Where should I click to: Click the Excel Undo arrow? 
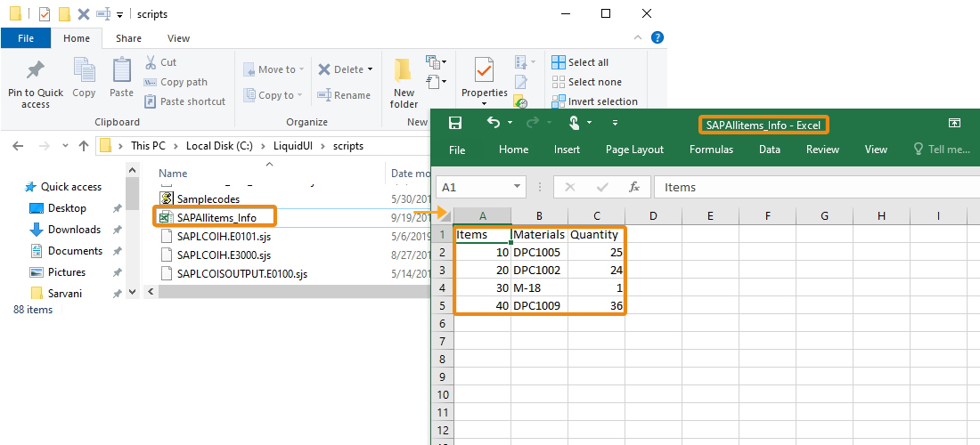pos(494,122)
